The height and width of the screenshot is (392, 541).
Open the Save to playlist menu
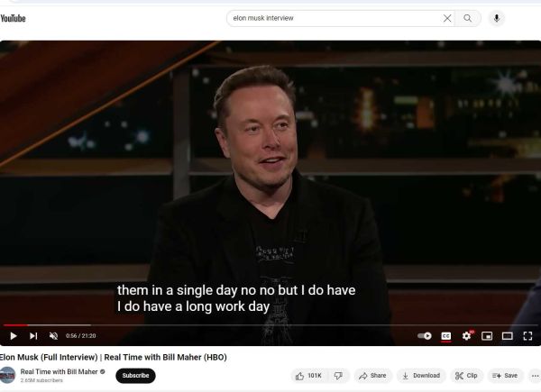505,376
